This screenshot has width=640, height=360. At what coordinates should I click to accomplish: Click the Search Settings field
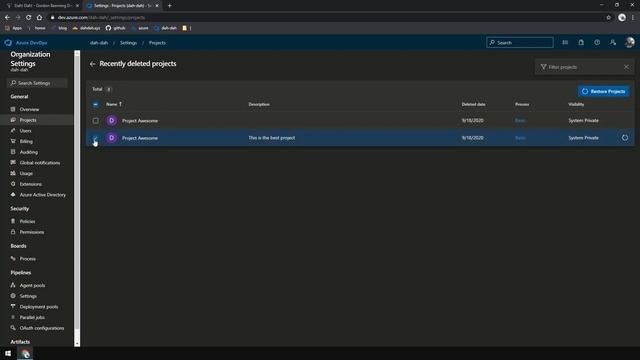(x=37, y=83)
